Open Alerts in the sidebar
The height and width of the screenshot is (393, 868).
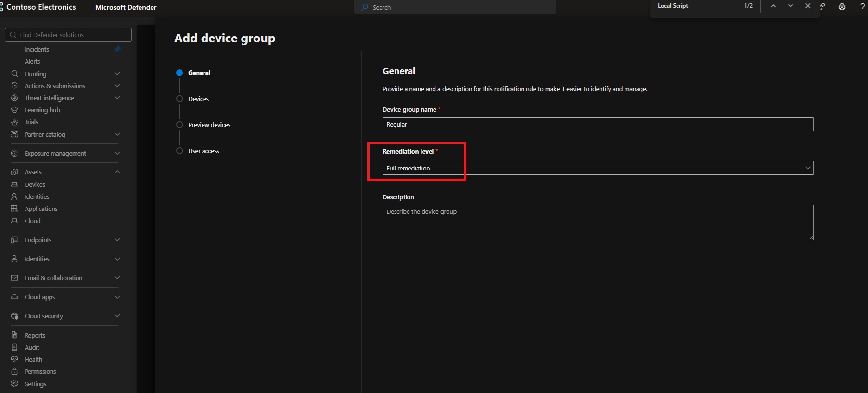[x=32, y=61]
